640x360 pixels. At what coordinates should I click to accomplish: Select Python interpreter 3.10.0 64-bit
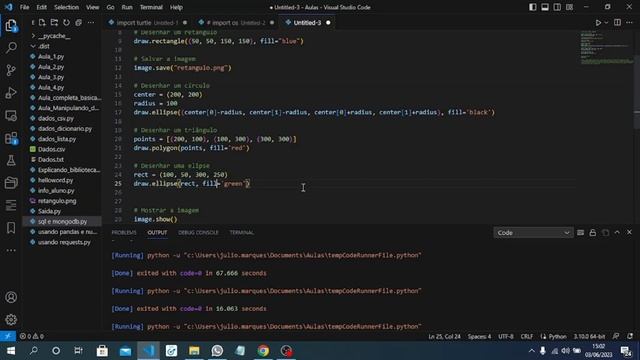click(589, 336)
